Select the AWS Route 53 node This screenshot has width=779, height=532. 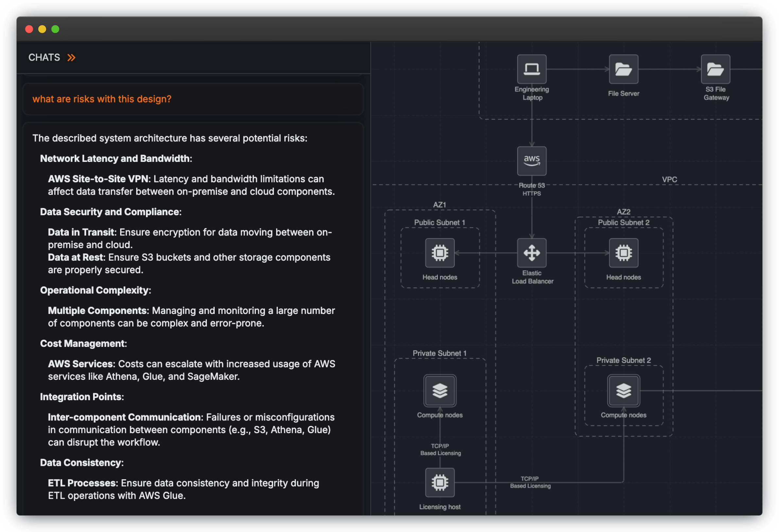(x=532, y=161)
